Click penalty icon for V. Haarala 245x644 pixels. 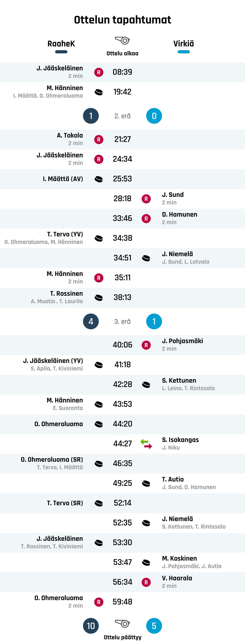[x=146, y=582]
